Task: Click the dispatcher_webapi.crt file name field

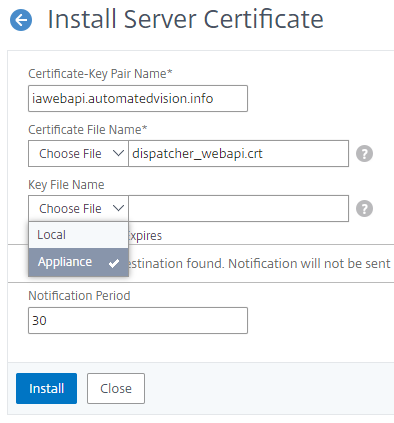Action: pos(239,153)
